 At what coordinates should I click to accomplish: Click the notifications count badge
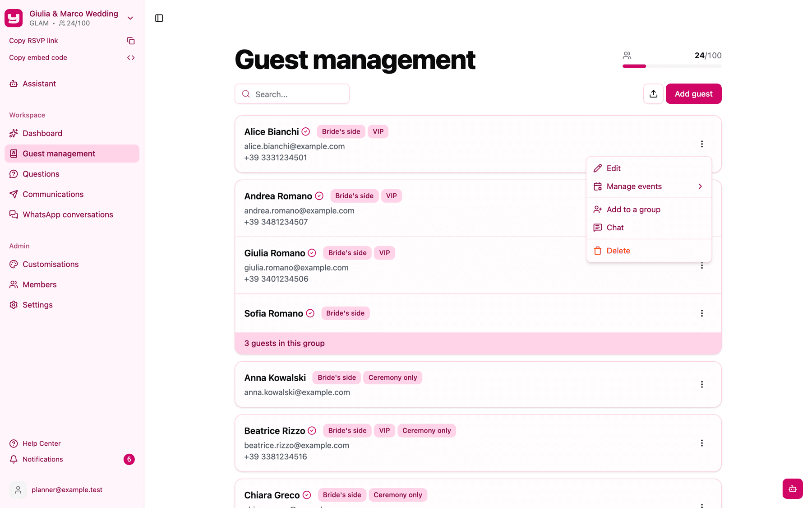pyautogui.click(x=129, y=459)
